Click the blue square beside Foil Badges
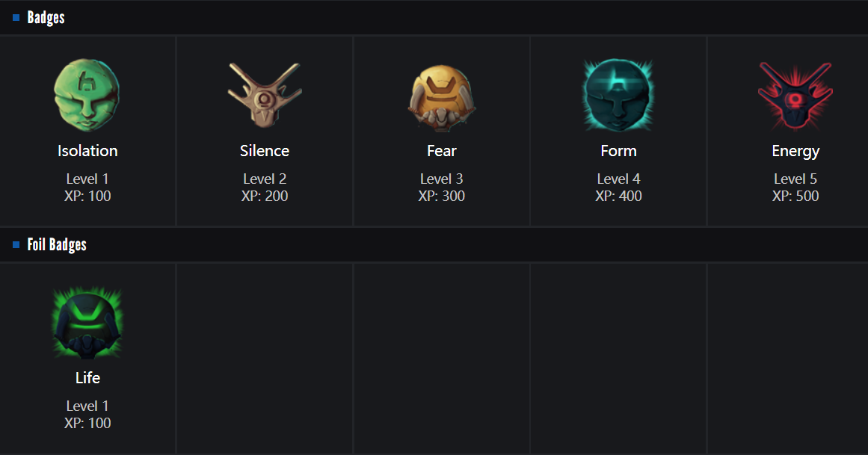Viewport: 868px width, 455px height. [x=16, y=245]
